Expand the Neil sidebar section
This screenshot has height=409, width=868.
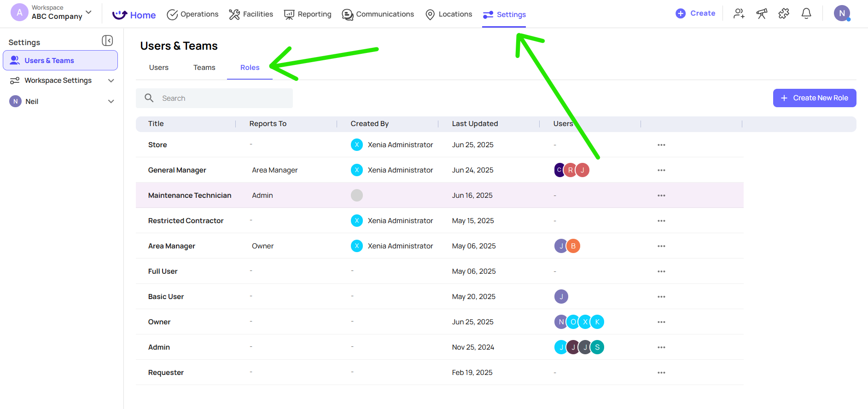tap(111, 102)
